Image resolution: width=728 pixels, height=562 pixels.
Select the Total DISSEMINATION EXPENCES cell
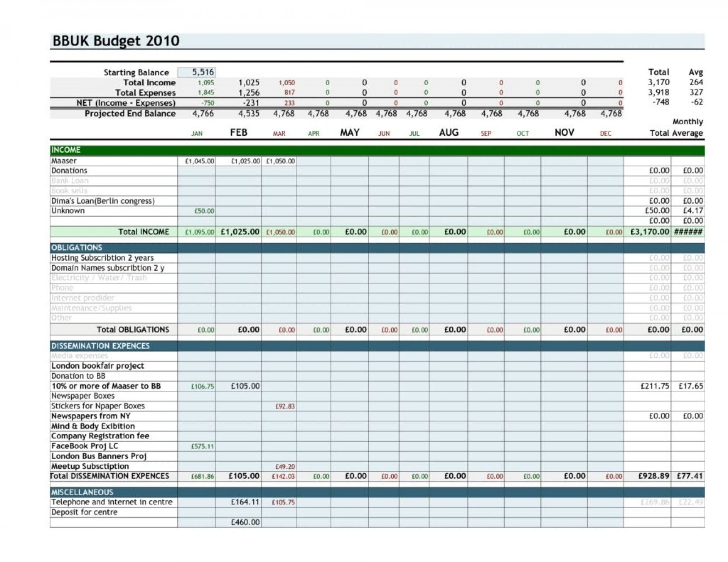coord(109,477)
